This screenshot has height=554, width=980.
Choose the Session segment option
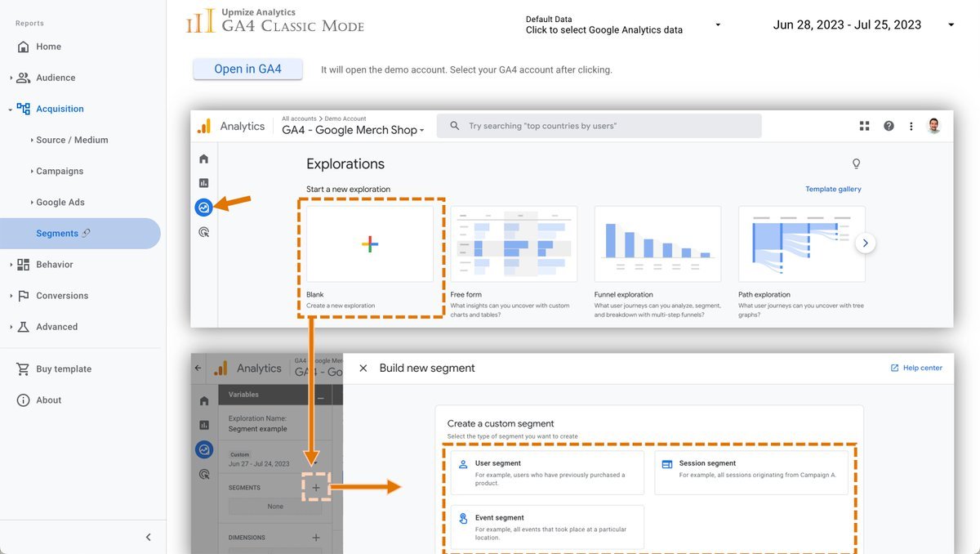751,473
